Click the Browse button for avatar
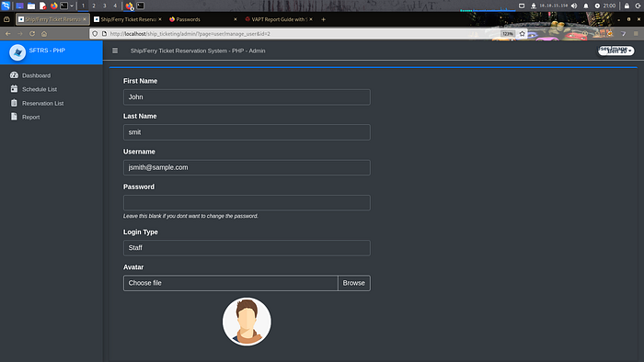This screenshot has height=362, width=644. coord(353,283)
